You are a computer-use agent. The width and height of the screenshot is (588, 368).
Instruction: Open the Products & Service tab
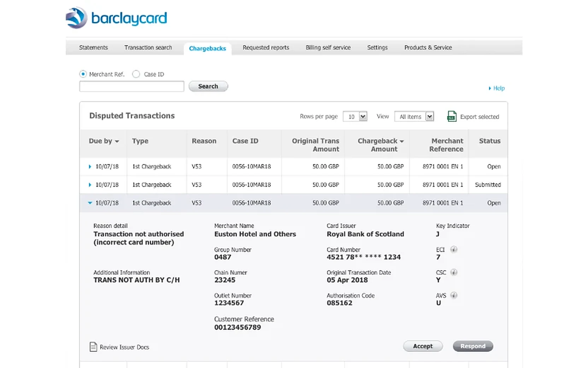(x=428, y=47)
